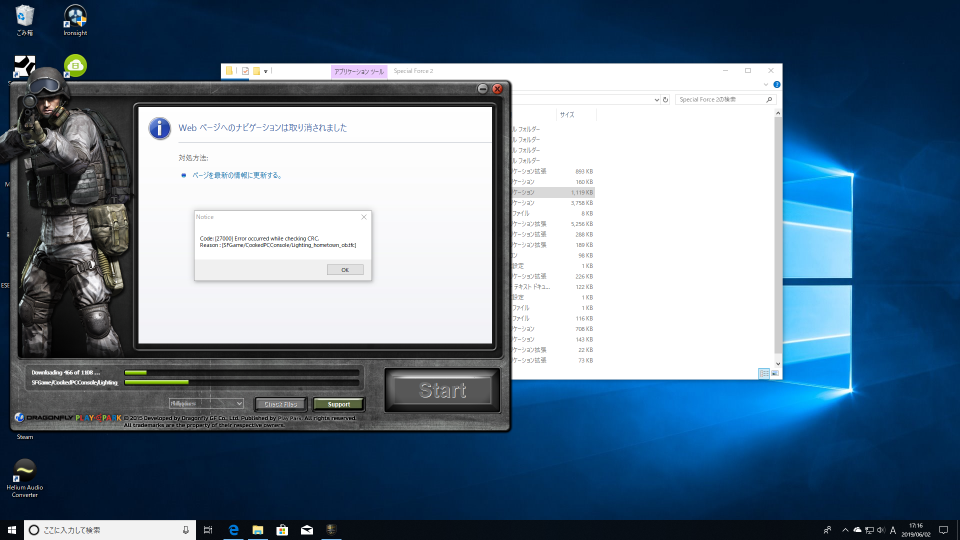The width and height of the screenshot is (960, 540).
Task: Click the Check Files button
Action: coord(282,404)
